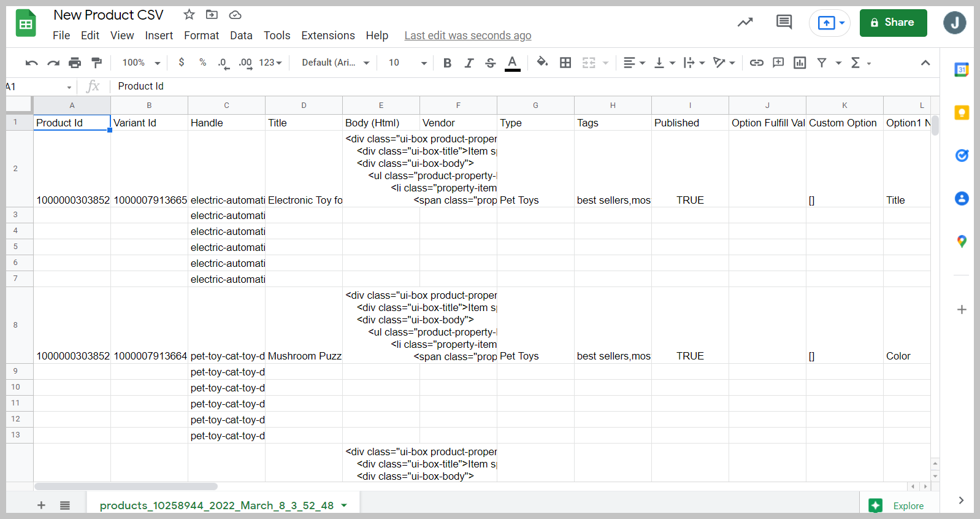Open the Help menu

click(x=377, y=36)
